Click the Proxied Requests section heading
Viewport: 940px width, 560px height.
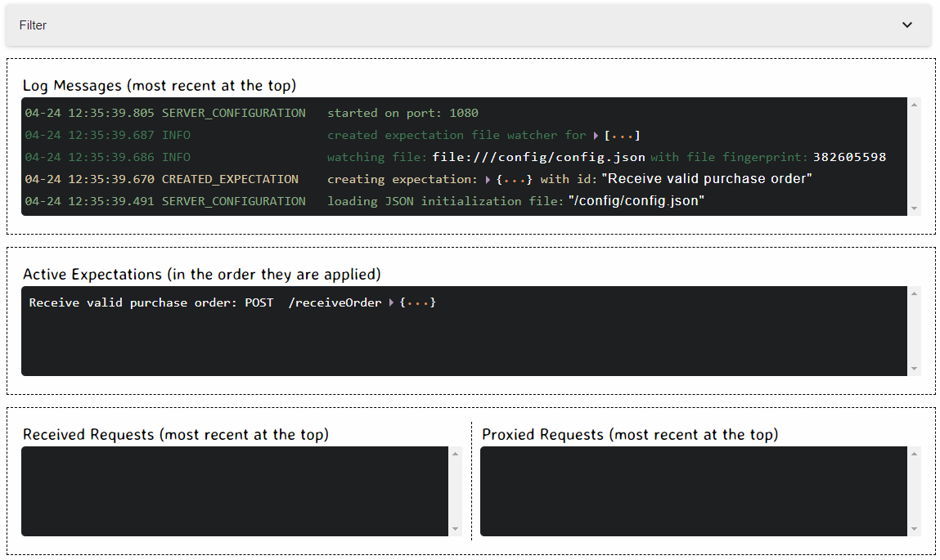pyautogui.click(x=630, y=435)
